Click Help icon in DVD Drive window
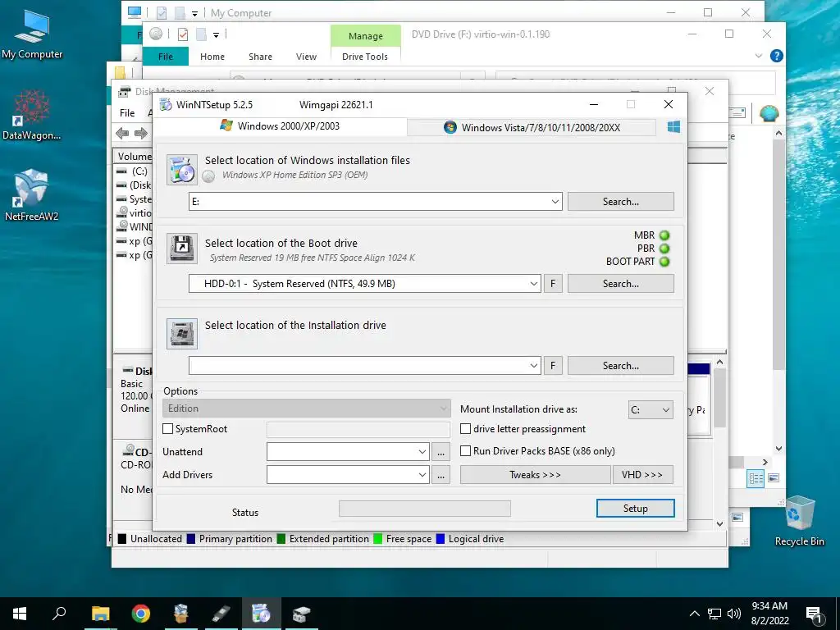This screenshot has height=630, width=840. 776,56
